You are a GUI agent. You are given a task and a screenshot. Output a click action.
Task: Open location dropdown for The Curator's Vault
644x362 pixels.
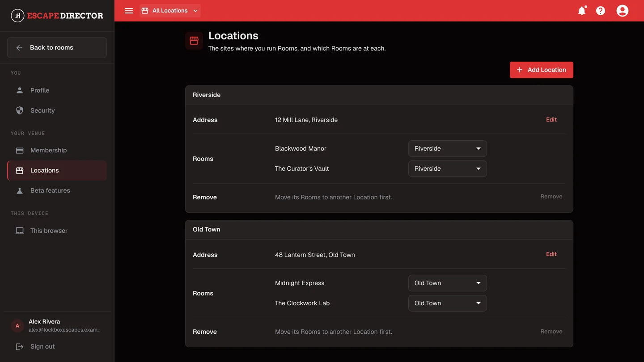click(447, 168)
